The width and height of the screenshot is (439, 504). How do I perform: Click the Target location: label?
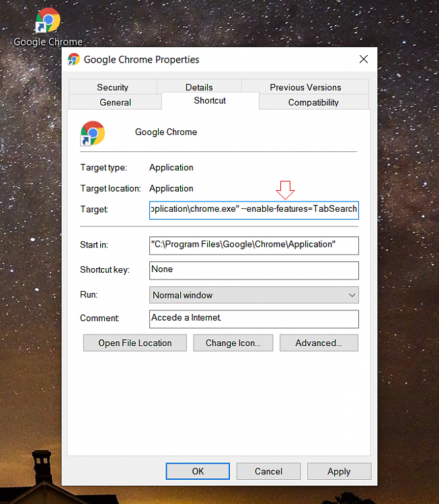tap(111, 188)
